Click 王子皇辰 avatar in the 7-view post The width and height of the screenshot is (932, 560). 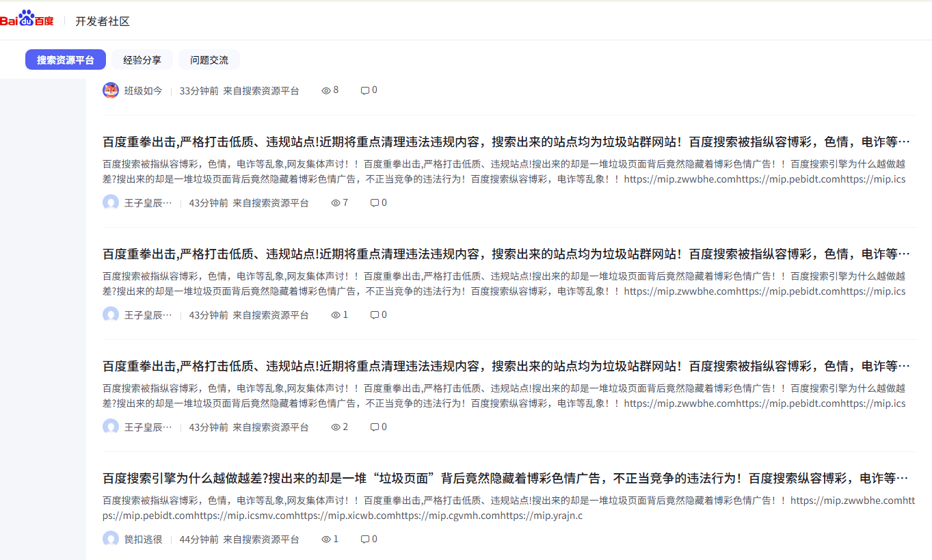[111, 202]
